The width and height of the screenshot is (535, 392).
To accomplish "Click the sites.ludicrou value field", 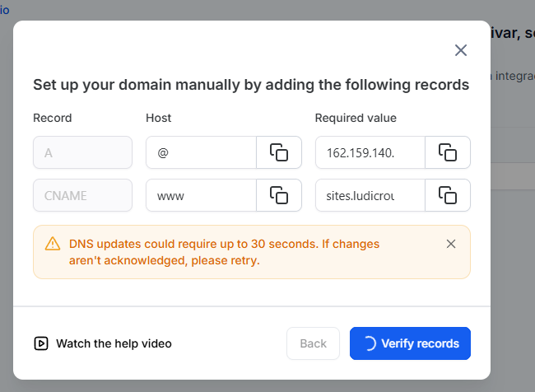I will 370,195.
